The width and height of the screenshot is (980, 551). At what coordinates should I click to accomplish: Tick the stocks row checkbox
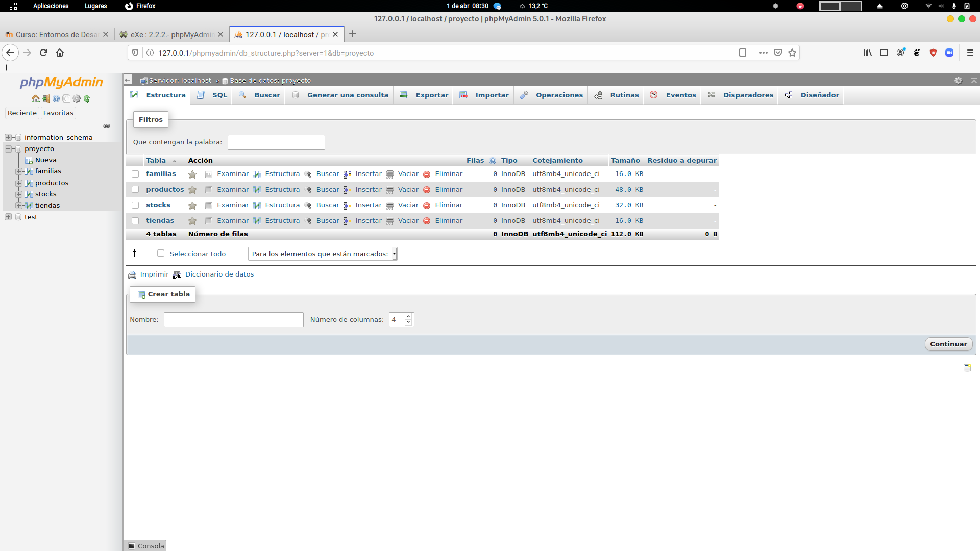click(x=135, y=205)
